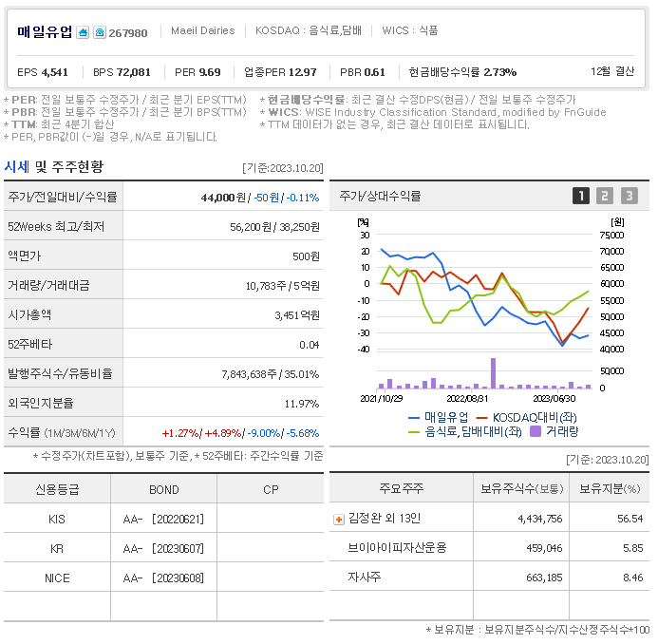Image resolution: width=658 pixels, height=644 pixels.
Task: Switch to chart tab 2
Action: click(605, 196)
